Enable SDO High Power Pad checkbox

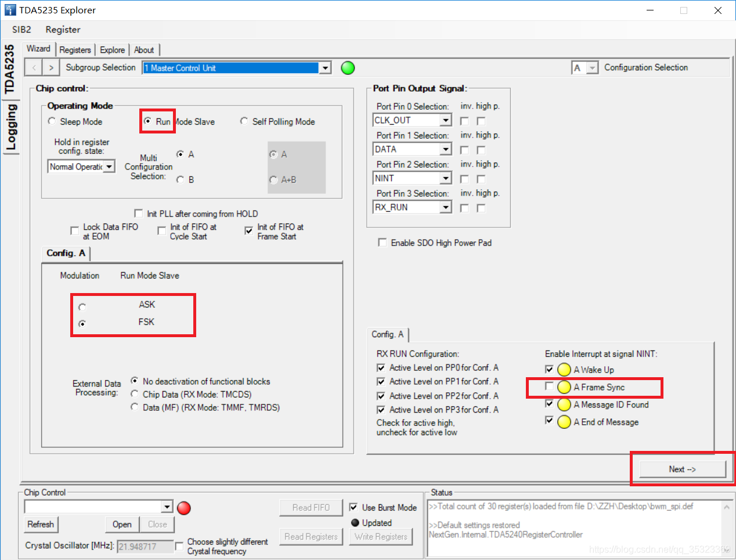pyautogui.click(x=382, y=243)
